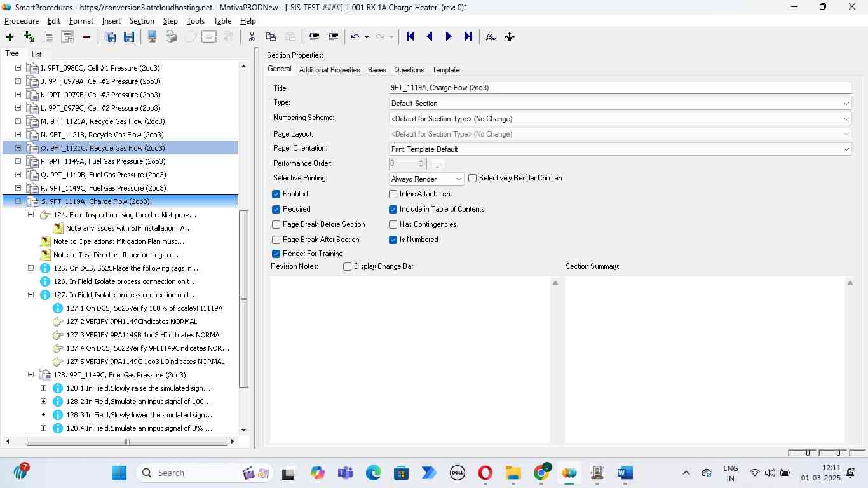Click the add child item icon with arrow

[29, 37]
